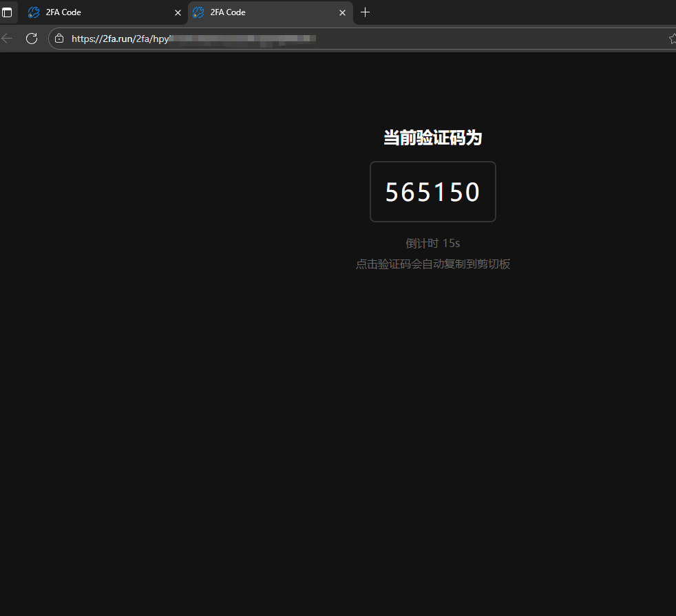This screenshot has width=676, height=616.
Task: Click the 倒计时 countdown timer text
Action: 432,243
